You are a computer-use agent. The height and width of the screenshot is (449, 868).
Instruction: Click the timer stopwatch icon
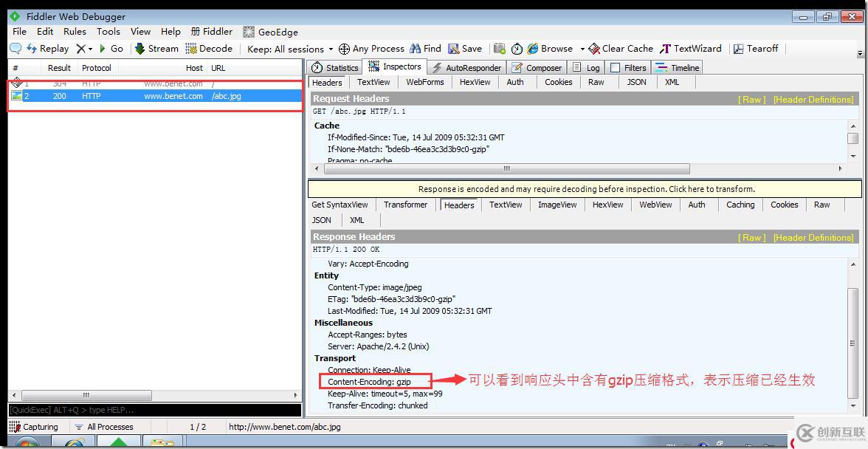[517, 49]
